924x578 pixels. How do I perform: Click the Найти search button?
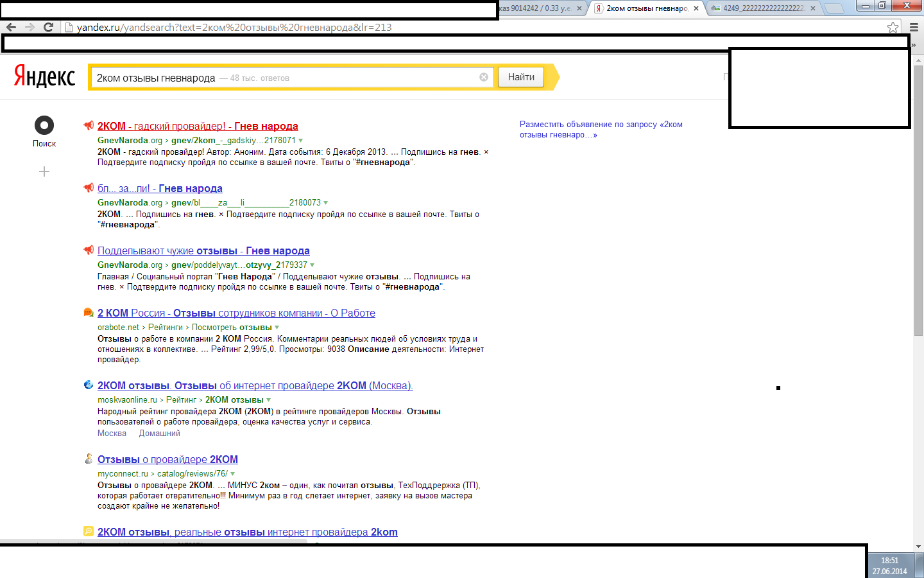[521, 77]
